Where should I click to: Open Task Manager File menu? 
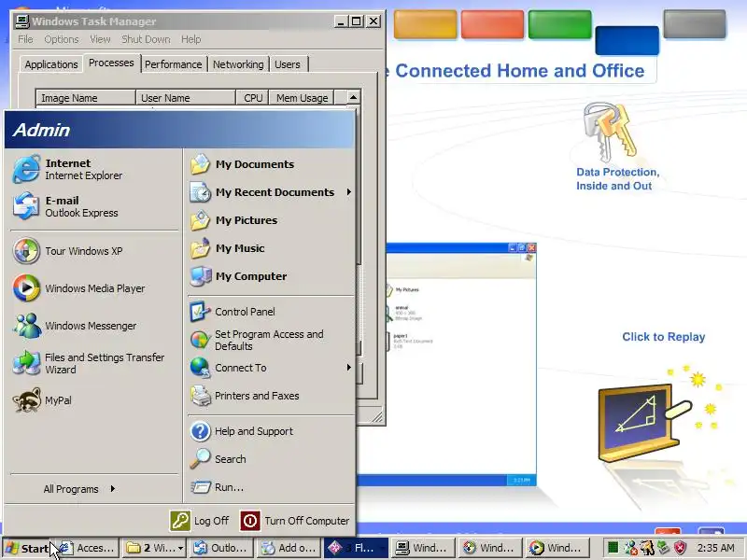[x=25, y=39]
